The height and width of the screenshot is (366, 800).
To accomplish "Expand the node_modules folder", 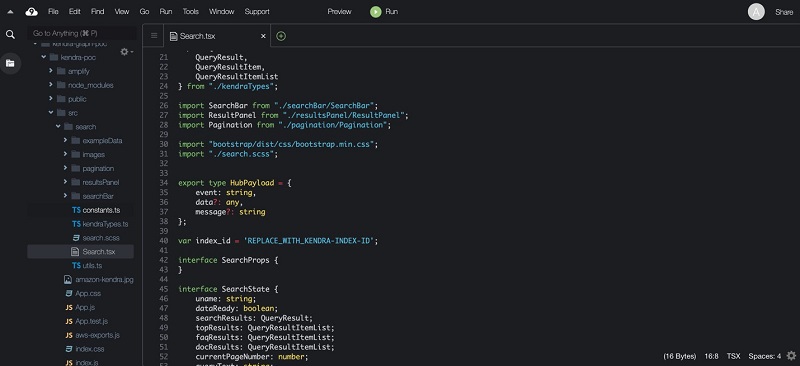I will [51, 85].
